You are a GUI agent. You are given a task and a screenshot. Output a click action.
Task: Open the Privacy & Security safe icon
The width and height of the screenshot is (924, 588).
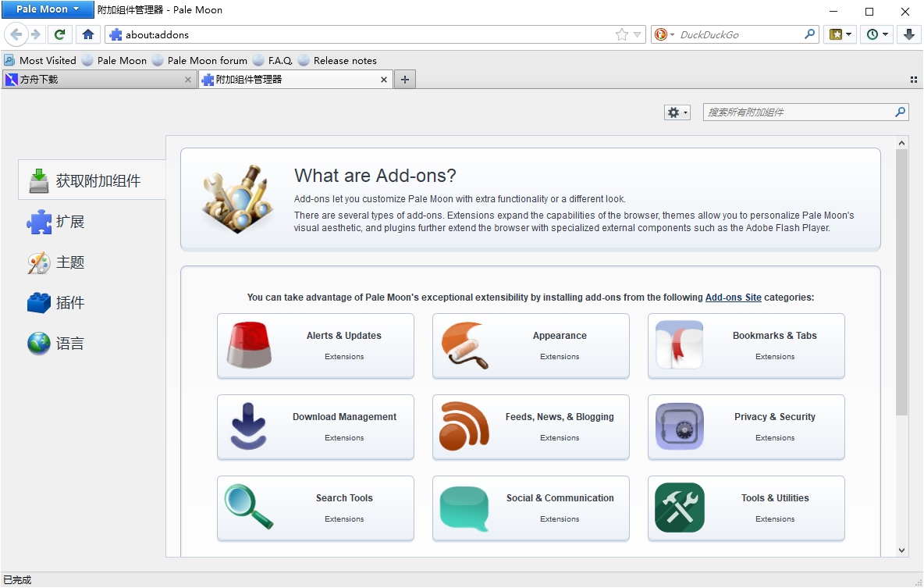pyautogui.click(x=679, y=427)
